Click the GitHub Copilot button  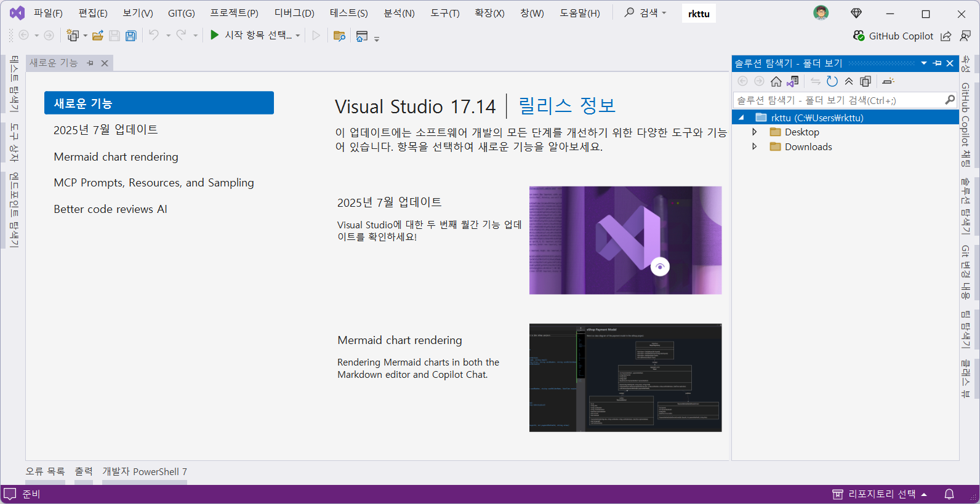(x=893, y=36)
